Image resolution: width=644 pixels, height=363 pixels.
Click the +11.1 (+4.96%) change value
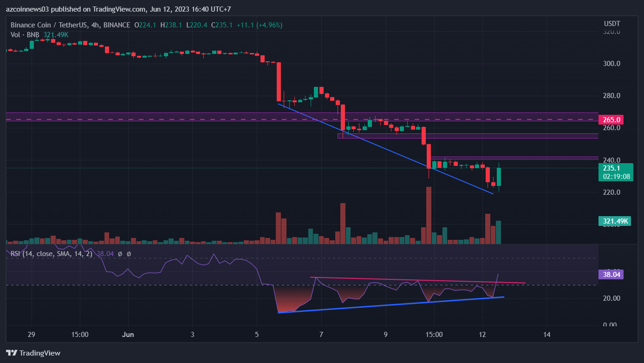coord(260,25)
